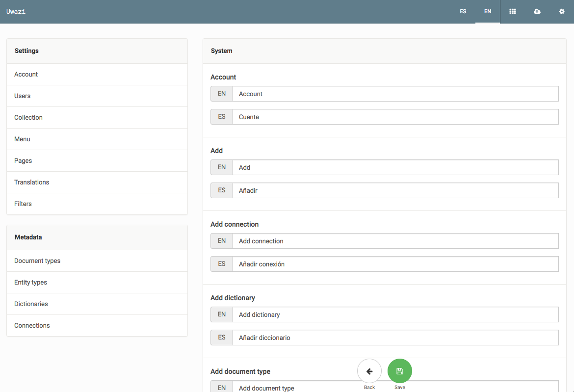Focus the ES field with Añadir conexión
Viewport: 574px width, 392px height.
coord(395,264)
